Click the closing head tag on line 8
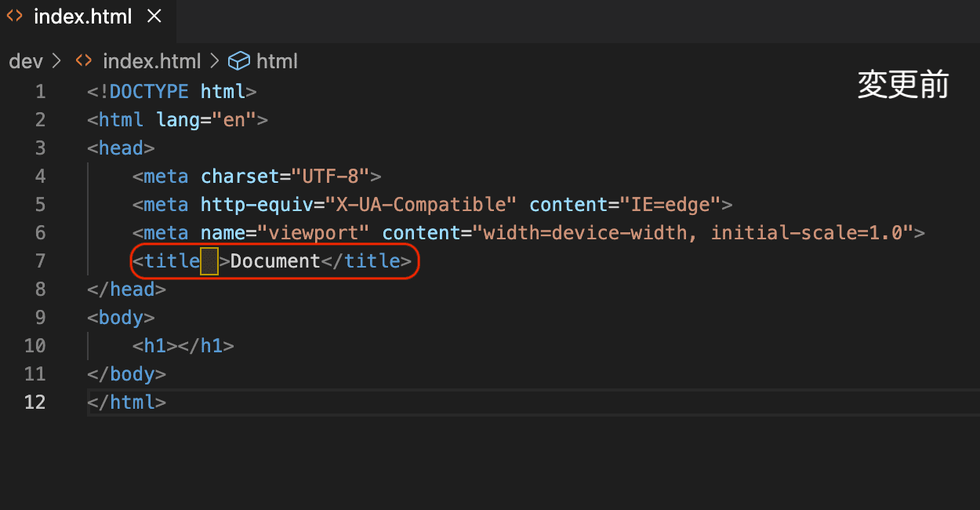 pos(127,290)
